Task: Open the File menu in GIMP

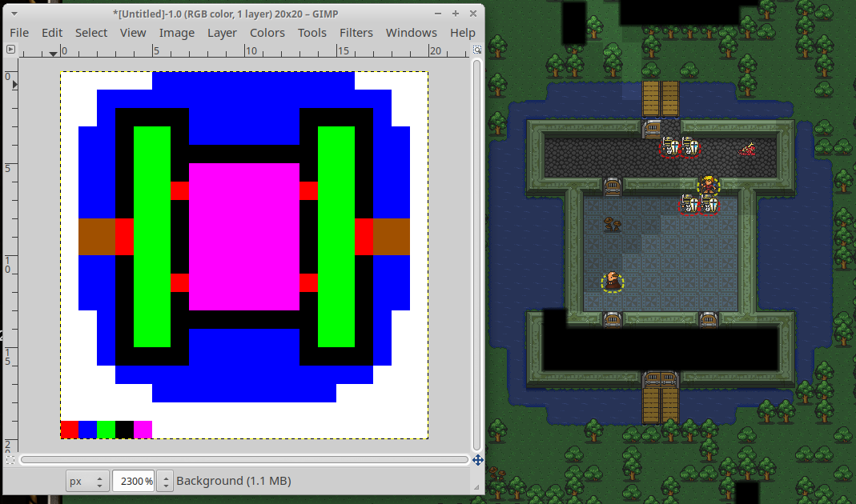Action: (x=19, y=33)
